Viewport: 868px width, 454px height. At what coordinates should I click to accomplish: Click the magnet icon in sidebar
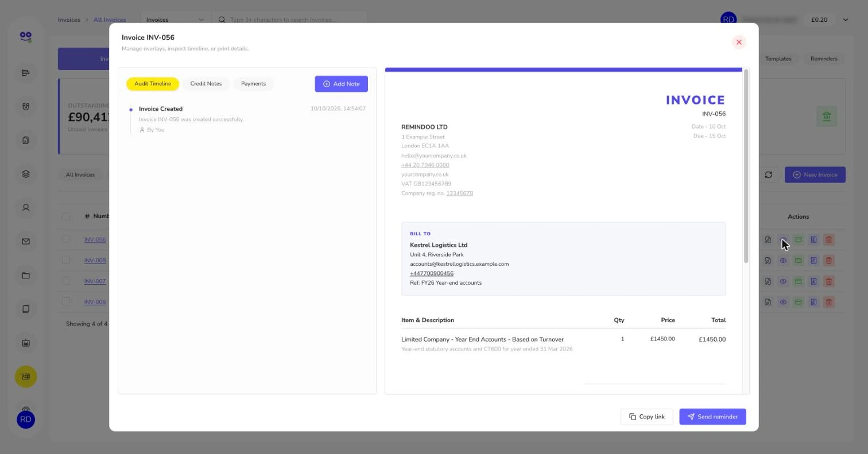[26, 106]
